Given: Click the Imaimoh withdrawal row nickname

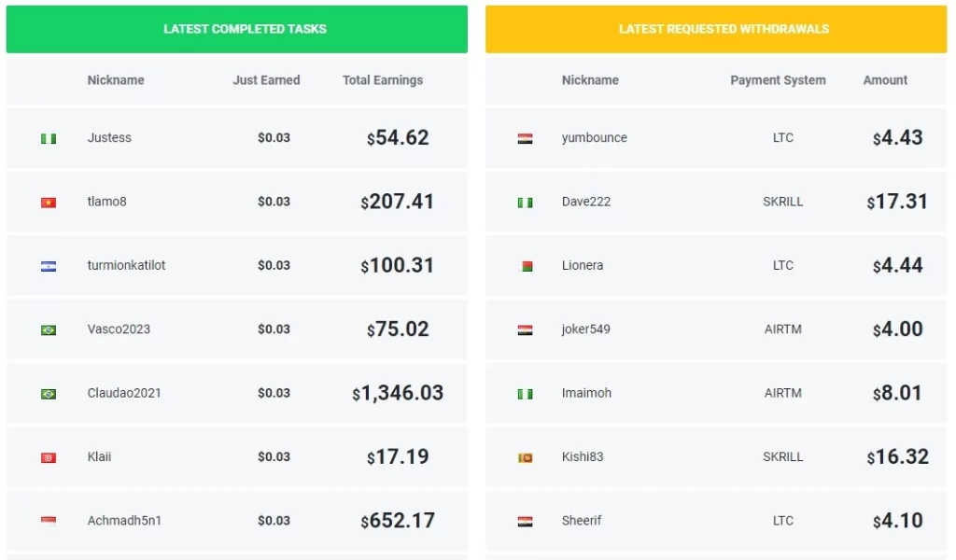Looking at the screenshot, I should (586, 393).
